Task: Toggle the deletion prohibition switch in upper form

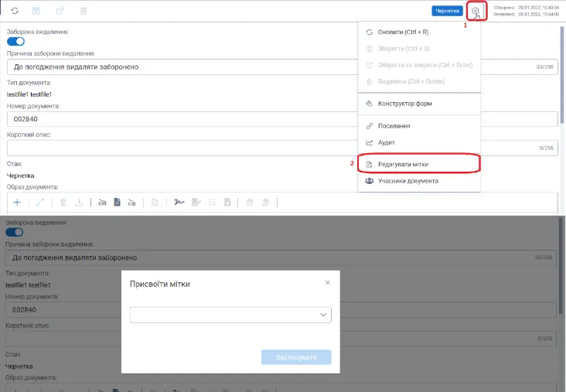Action: 15,42
